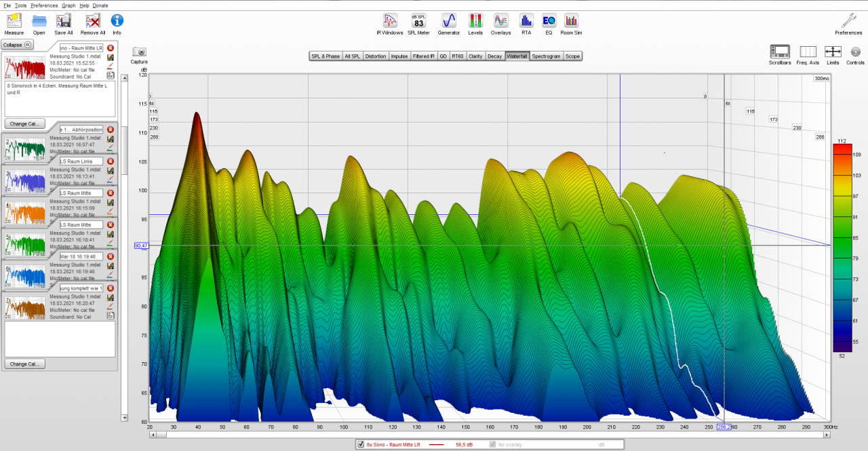
Task: Save measurement 7 via its disk icon
Action: pyautogui.click(x=110, y=298)
